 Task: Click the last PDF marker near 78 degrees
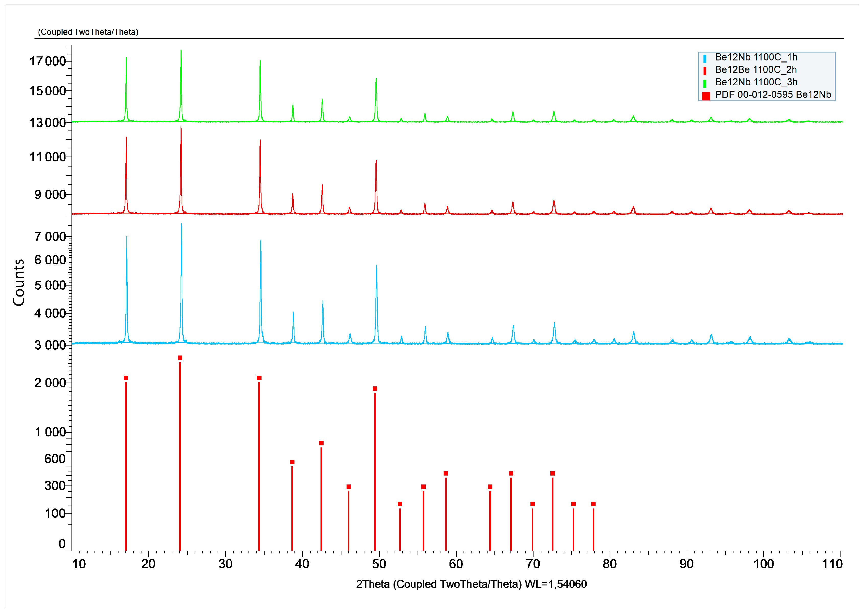593,504
